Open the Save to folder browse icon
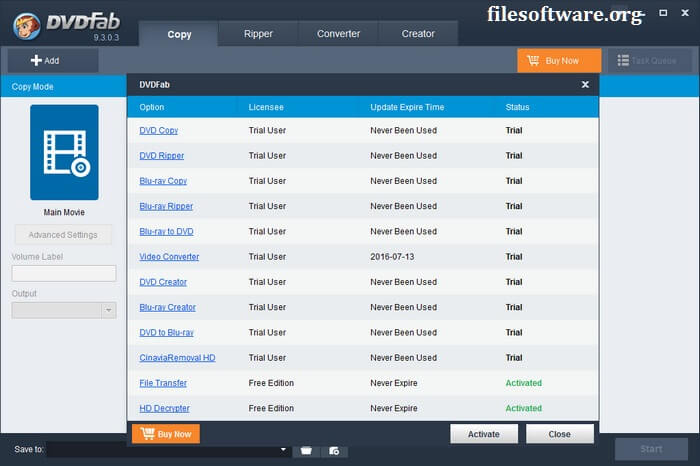Image resolution: width=700 pixels, height=466 pixels. coord(306,451)
